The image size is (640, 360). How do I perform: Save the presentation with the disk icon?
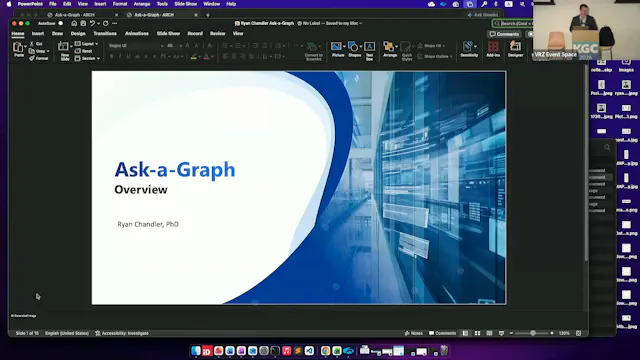tap(83, 23)
